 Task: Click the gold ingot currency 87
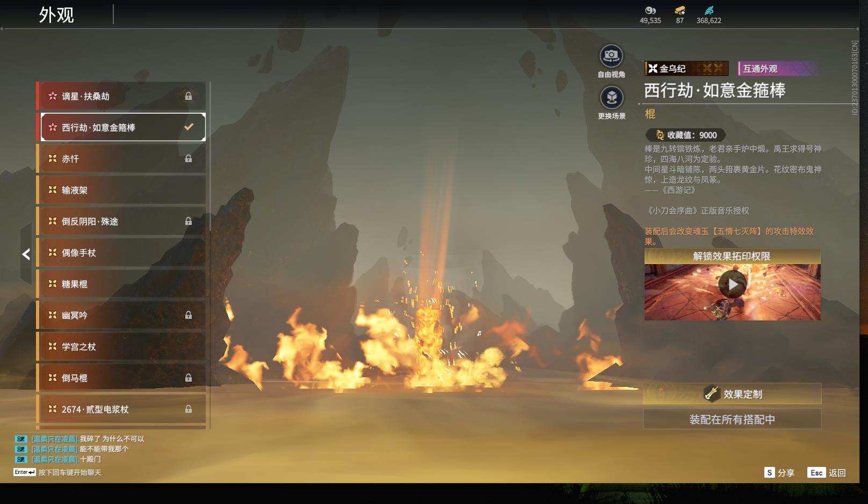click(680, 15)
